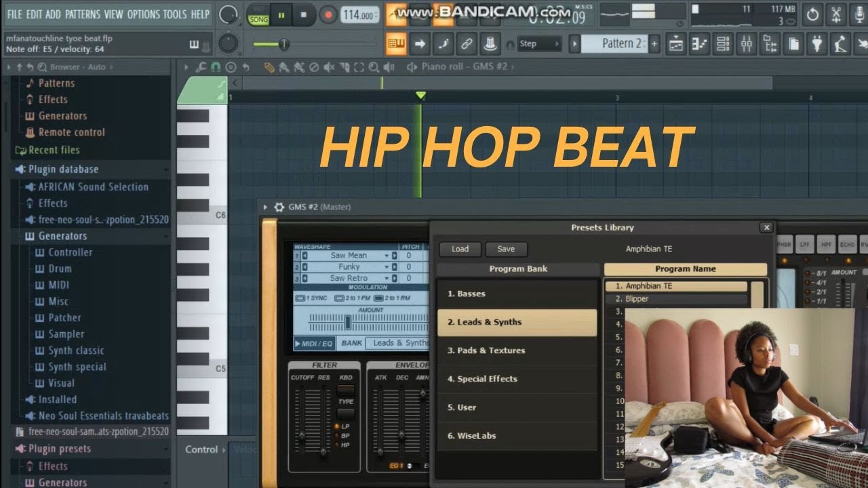Select Pads & Textures program bank
This screenshot has width=868, height=488.
coord(517,350)
